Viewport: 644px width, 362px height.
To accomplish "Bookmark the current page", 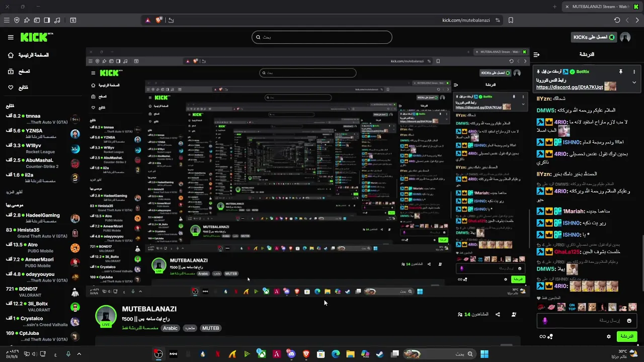I will point(511,20).
